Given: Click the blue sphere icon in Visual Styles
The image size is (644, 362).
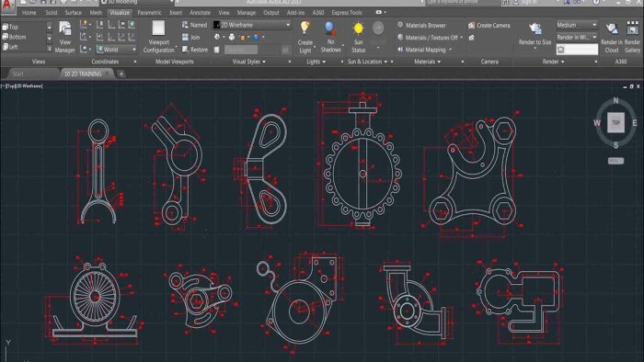Looking at the screenshot, I should [x=257, y=38].
